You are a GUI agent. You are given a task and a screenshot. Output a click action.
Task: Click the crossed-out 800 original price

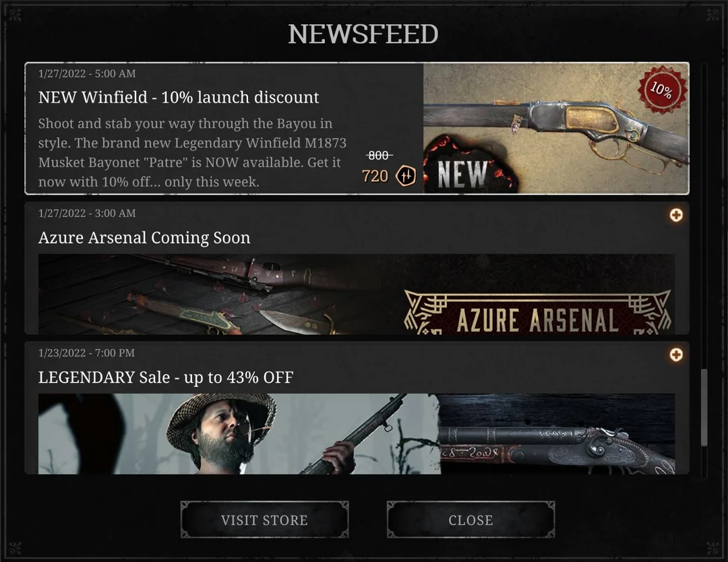(379, 156)
